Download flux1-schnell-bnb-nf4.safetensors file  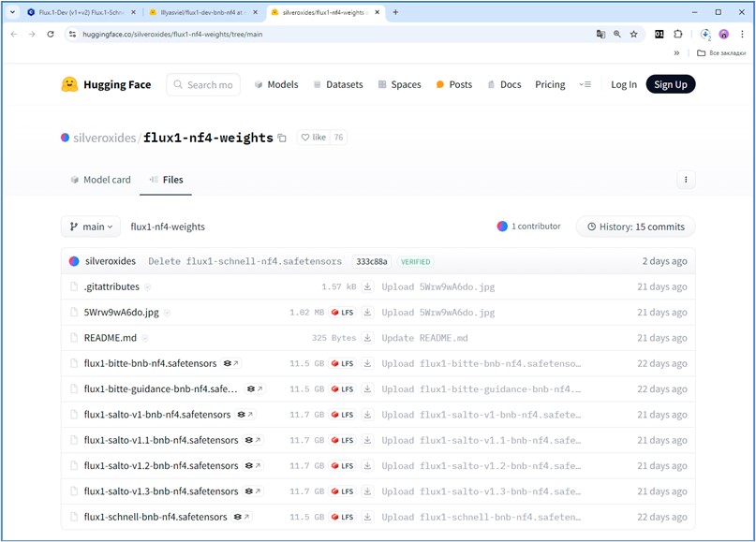[368, 517]
